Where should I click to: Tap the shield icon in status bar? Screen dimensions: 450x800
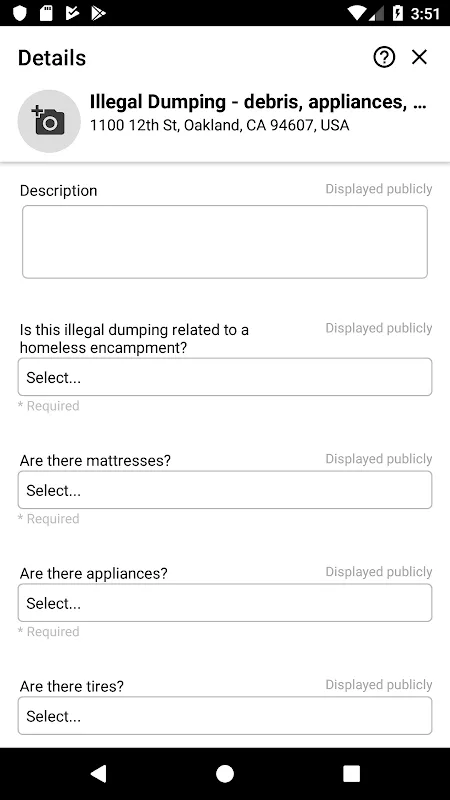(19, 13)
